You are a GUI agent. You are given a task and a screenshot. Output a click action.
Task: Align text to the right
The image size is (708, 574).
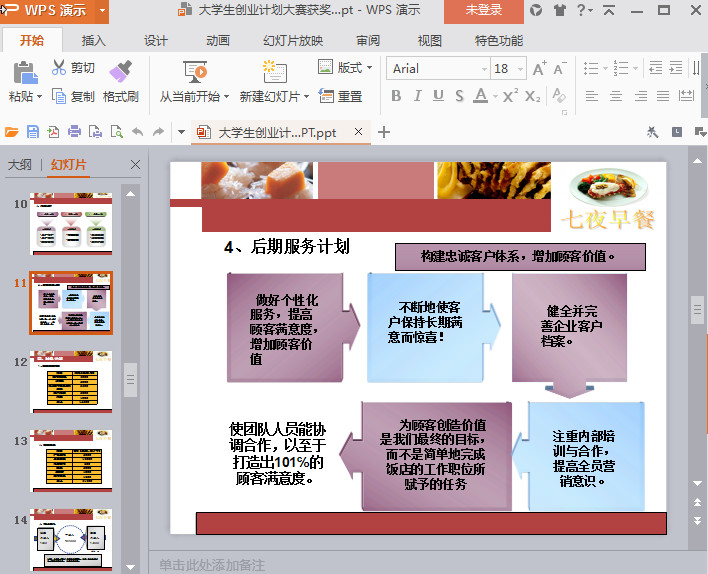coord(640,96)
